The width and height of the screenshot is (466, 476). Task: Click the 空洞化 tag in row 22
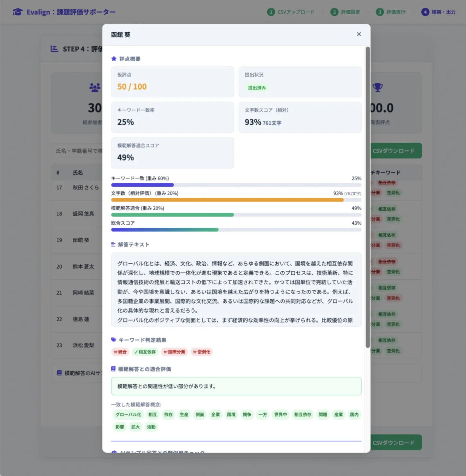pos(393,324)
